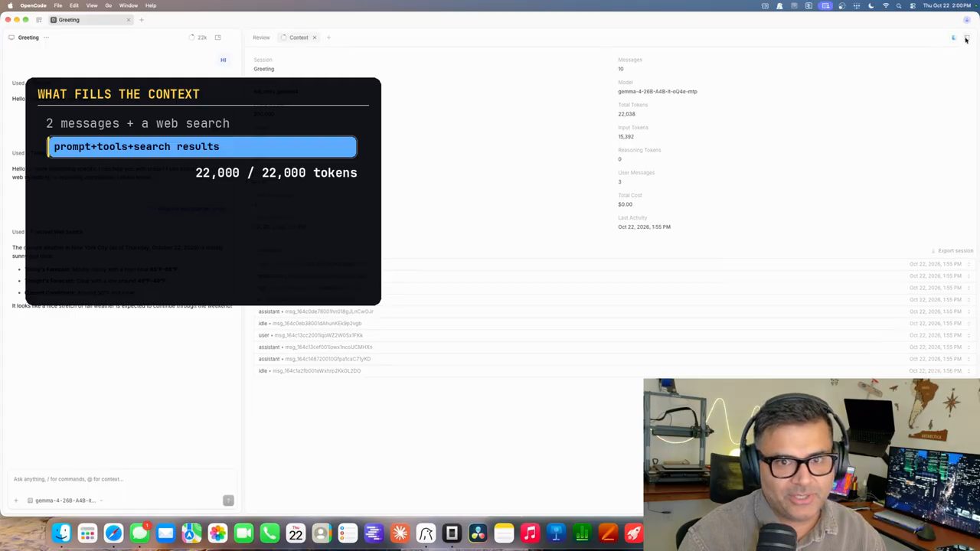
Task: Open the gemma-4-26B-A4B model selector
Action: pyautogui.click(x=65, y=500)
